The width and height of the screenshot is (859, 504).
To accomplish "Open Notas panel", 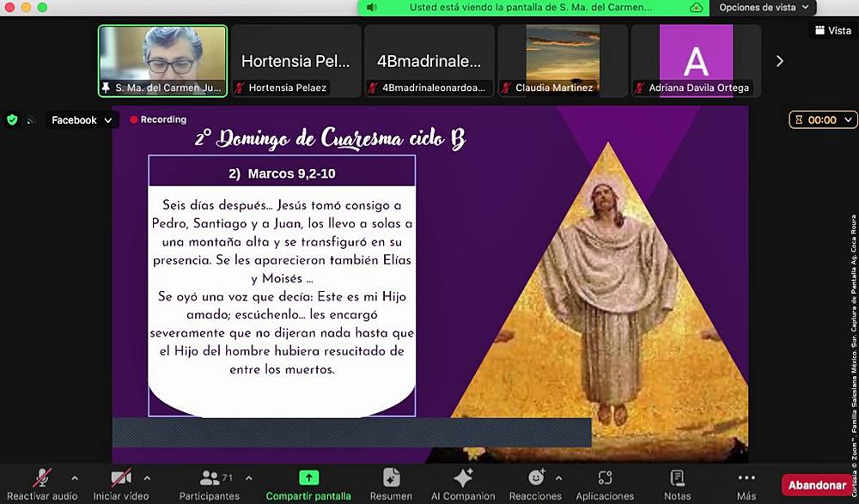I will pyautogui.click(x=678, y=485).
